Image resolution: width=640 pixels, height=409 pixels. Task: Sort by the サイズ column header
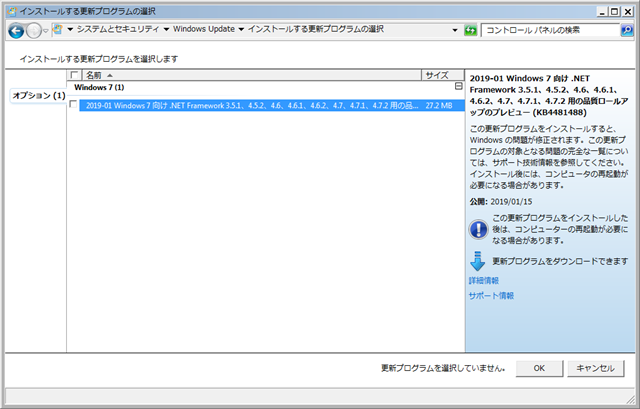[x=442, y=75]
